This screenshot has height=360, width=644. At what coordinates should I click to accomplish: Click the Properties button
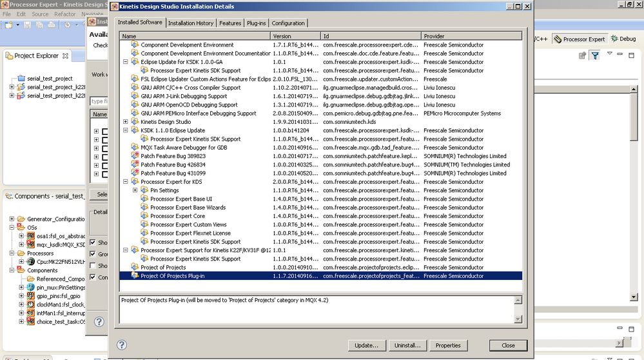447,345
